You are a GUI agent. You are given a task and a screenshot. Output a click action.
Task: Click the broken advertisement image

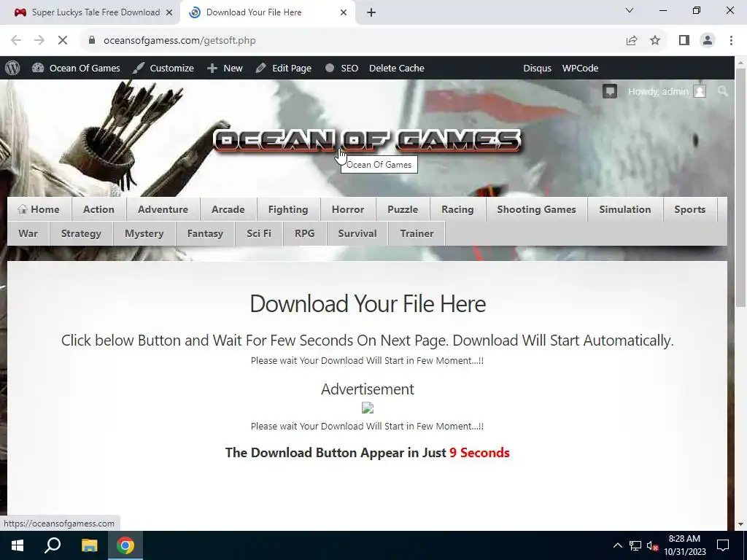368,408
